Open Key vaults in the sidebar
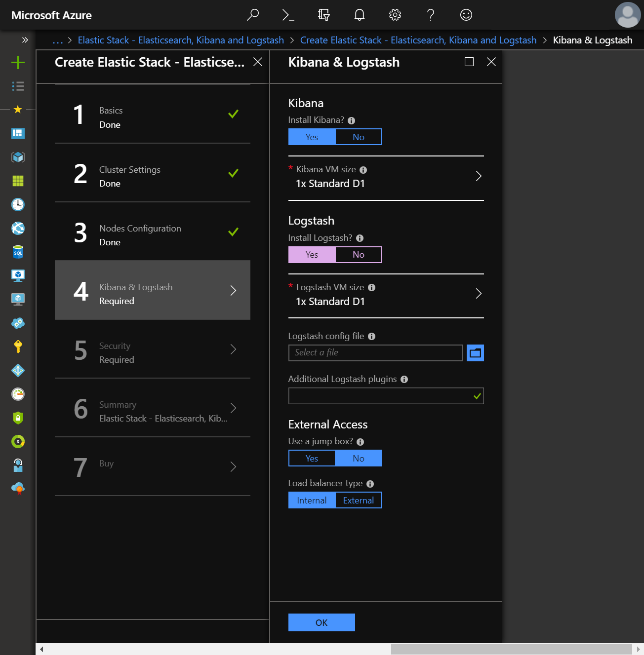The width and height of the screenshot is (644, 655). point(18,347)
